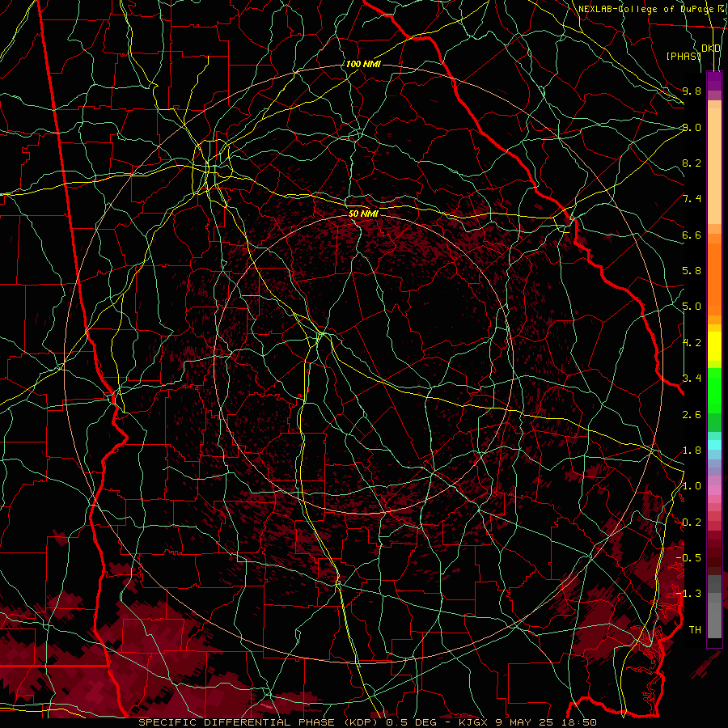Click the purple band atop the color scale
Screen dimensions: 728x728
(x=714, y=82)
